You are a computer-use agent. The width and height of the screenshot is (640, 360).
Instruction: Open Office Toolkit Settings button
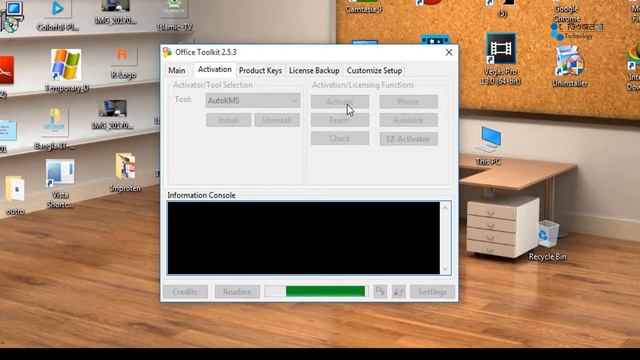[432, 292]
